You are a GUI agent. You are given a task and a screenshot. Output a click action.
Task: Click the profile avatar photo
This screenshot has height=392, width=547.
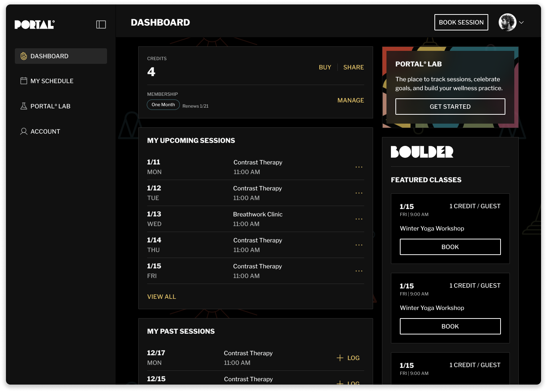[507, 22]
